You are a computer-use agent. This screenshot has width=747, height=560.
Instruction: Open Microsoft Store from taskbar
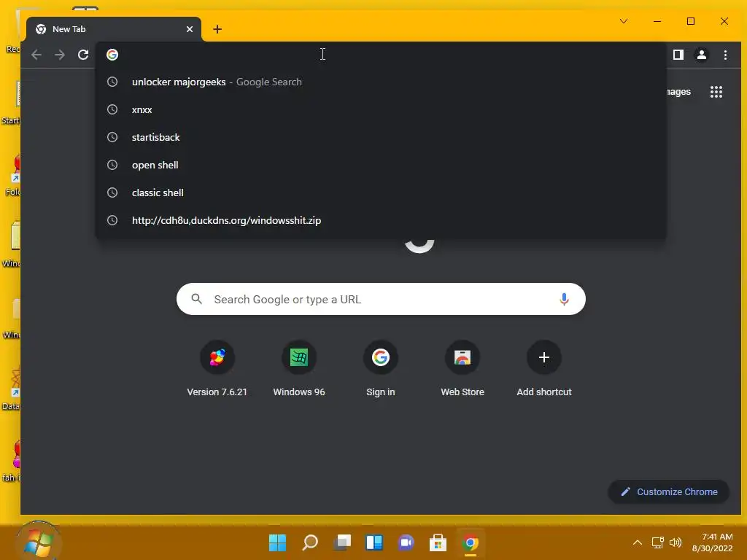coord(438,542)
